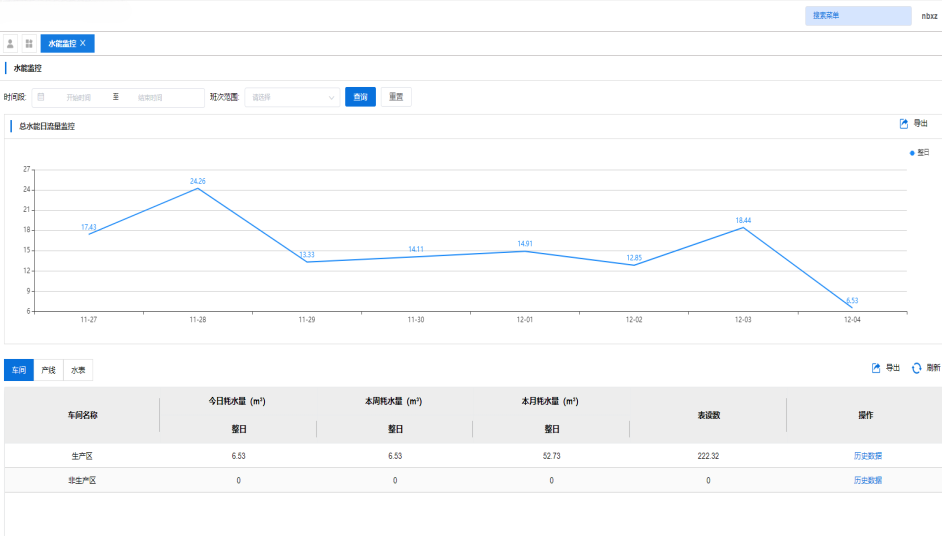Open the nbxz user account menu

click(929, 16)
